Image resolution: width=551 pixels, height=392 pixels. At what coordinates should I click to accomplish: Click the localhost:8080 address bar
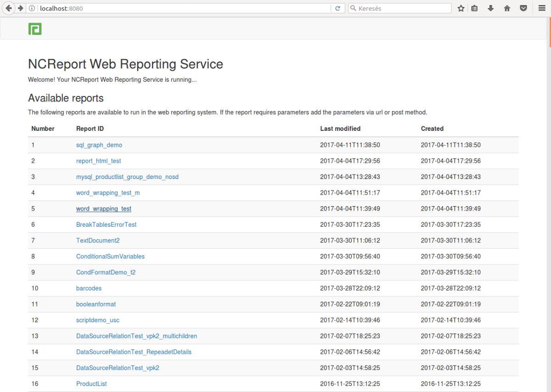(x=184, y=8)
